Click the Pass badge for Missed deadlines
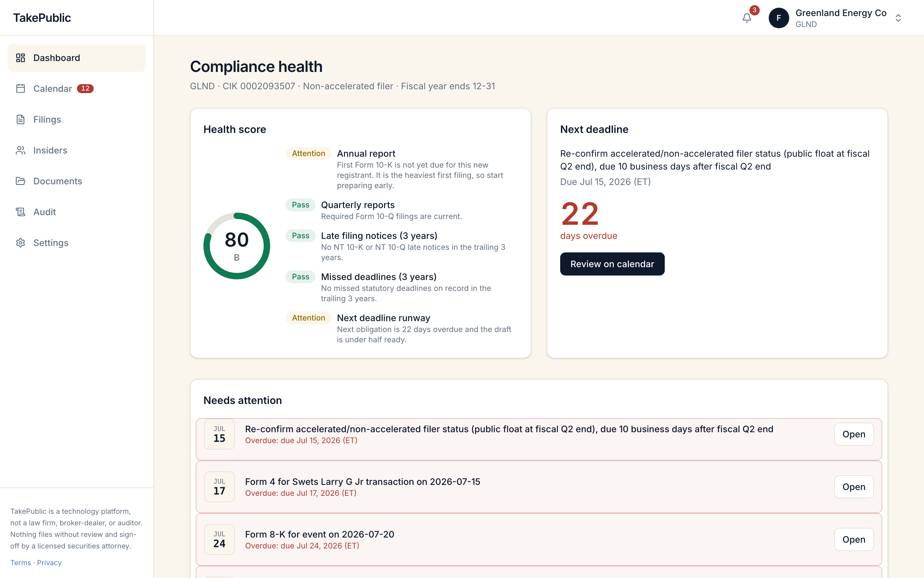The height and width of the screenshot is (578, 924). 301,277
